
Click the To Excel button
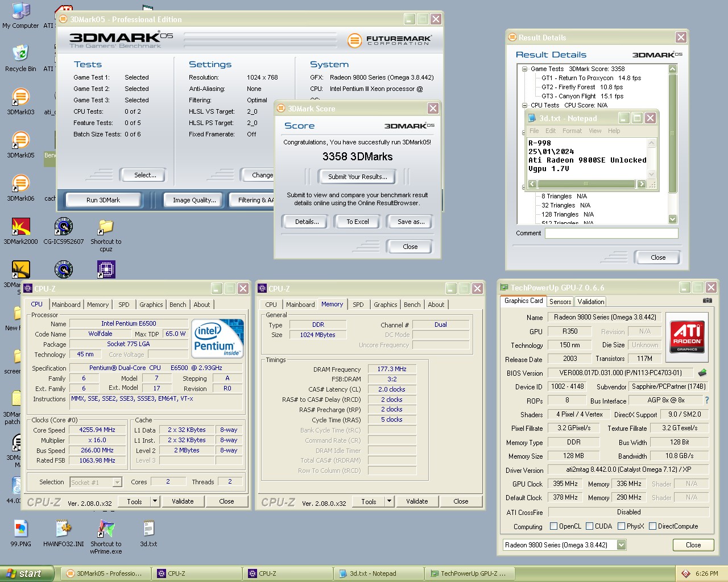(x=358, y=222)
